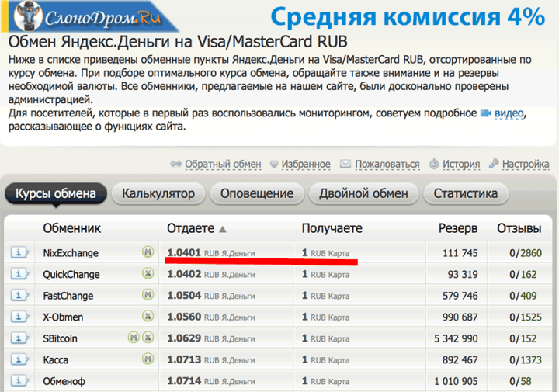Open reviews 0/162 for QuickChange
The width and height of the screenshot is (559, 392).
point(523,275)
